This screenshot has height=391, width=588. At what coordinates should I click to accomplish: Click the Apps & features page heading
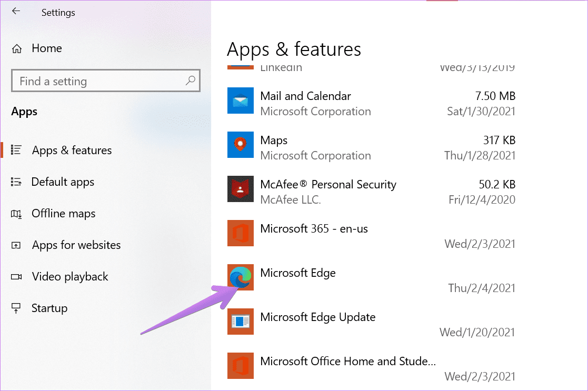pyautogui.click(x=294, y=49)
